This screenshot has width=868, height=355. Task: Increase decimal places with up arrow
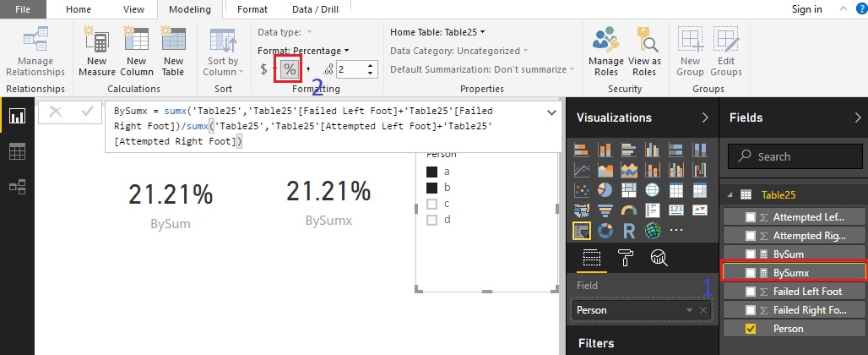(x=371, y=65)
